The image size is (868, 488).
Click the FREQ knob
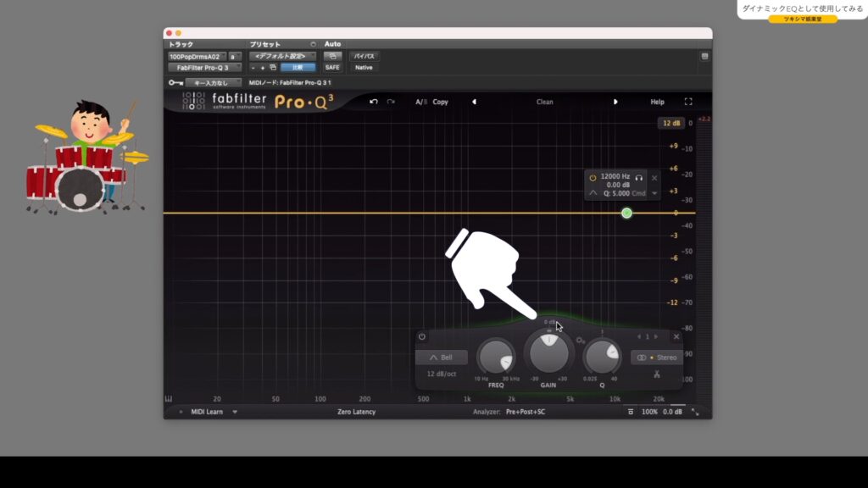[496, 357]
